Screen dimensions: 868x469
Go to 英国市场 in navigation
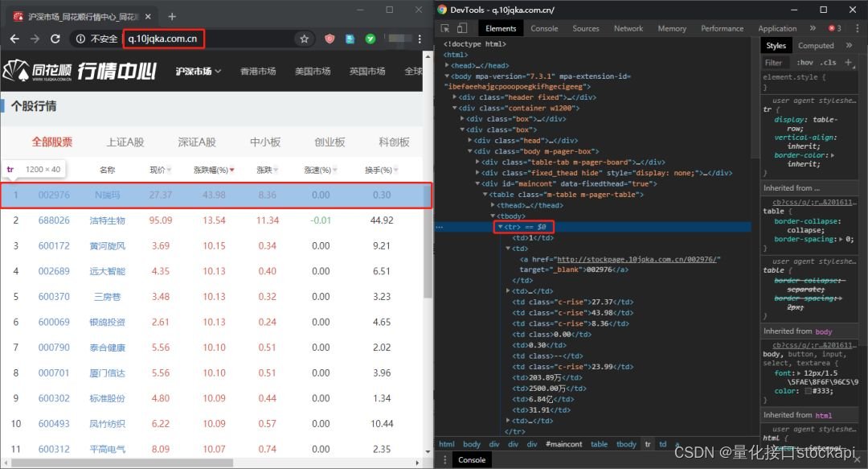(367, 71)
